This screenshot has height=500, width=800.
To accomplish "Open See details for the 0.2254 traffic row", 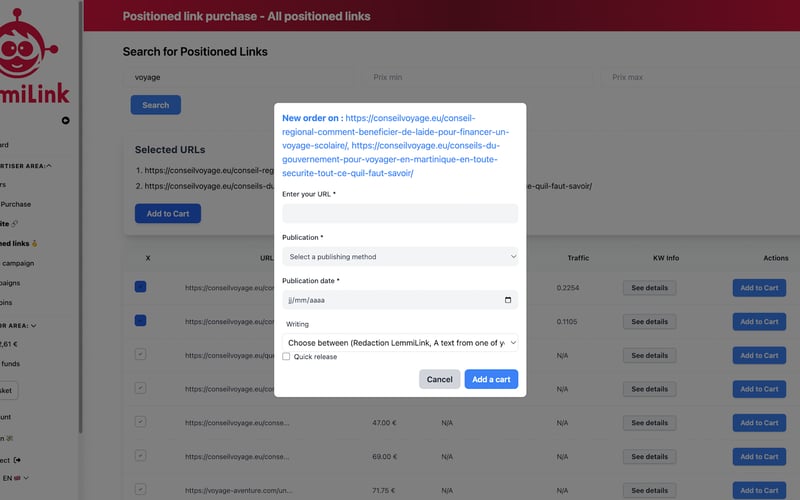I will pyautogui.click(x=649, y=288).
